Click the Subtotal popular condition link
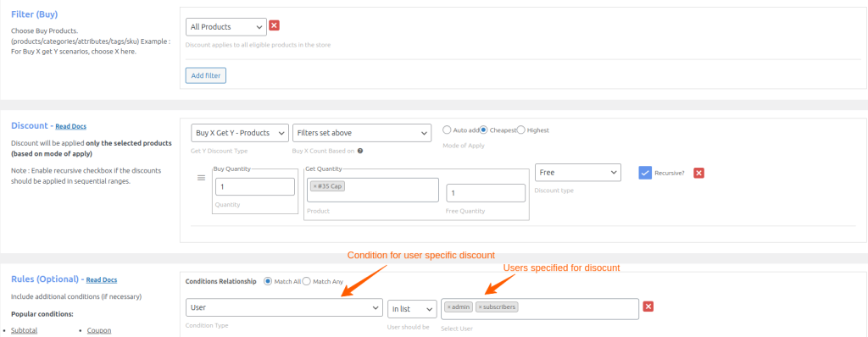 click(24, 330)
